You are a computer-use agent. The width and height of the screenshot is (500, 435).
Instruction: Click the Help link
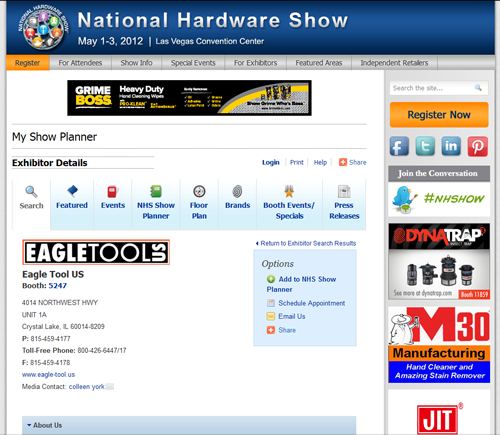click(320, 162)
